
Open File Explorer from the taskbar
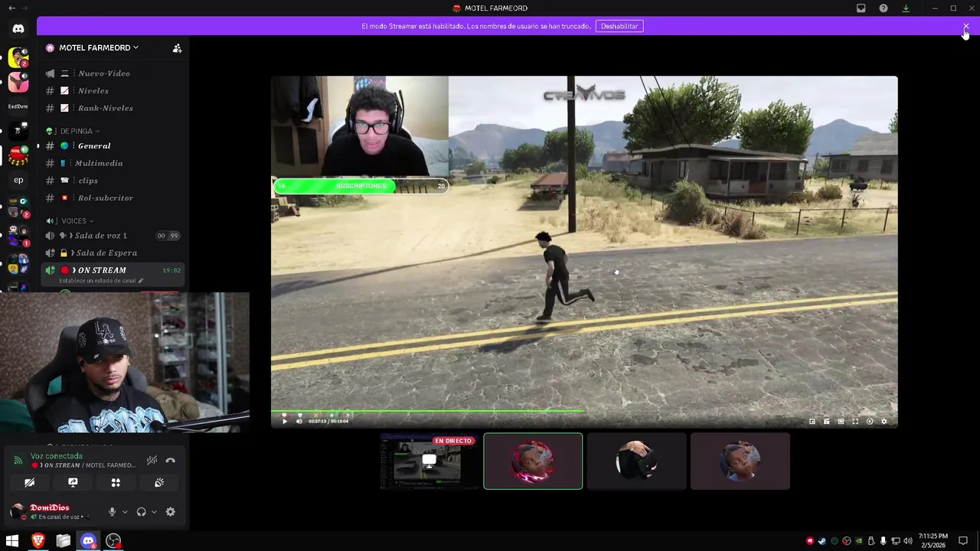click(x=63, y=541)
